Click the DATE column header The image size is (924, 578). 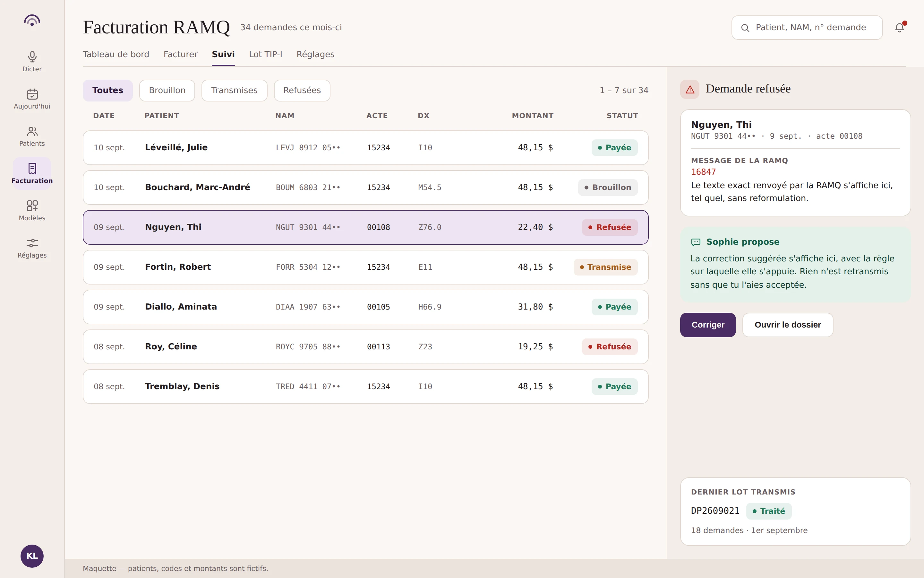[104, 116]
